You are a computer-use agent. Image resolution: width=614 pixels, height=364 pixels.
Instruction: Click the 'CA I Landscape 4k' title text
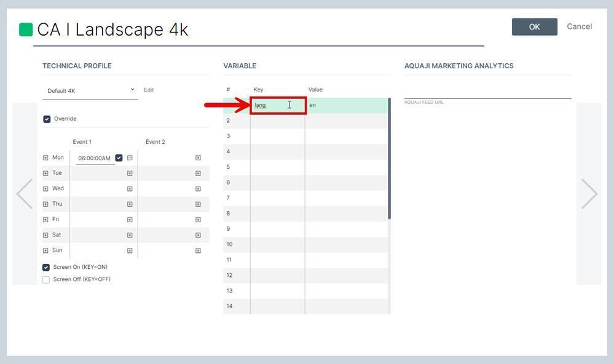pos(112,29)
